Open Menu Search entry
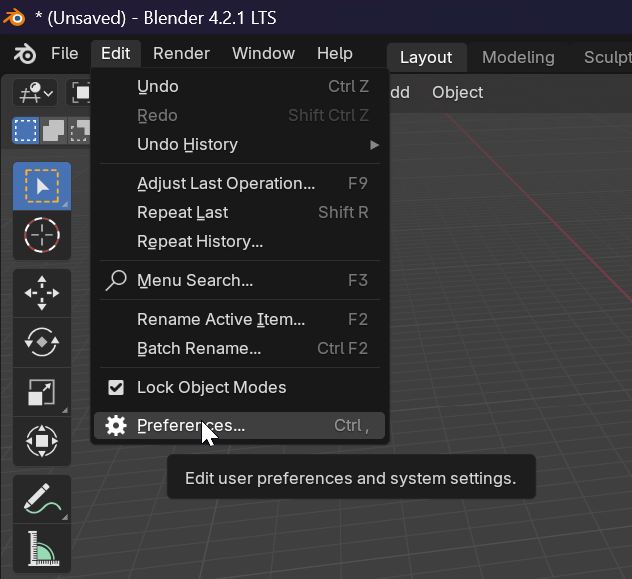The height and width of the screenshot is (579, 632). [239, 280]
